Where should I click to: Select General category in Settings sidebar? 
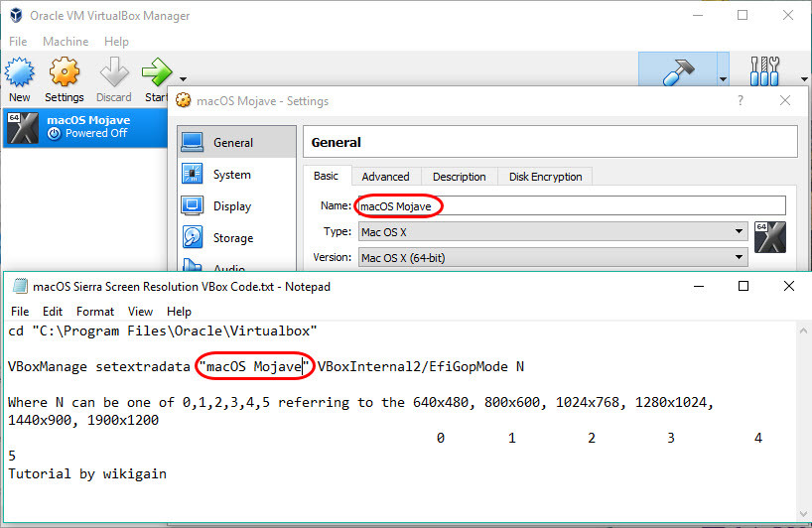[x=236, y=142]
